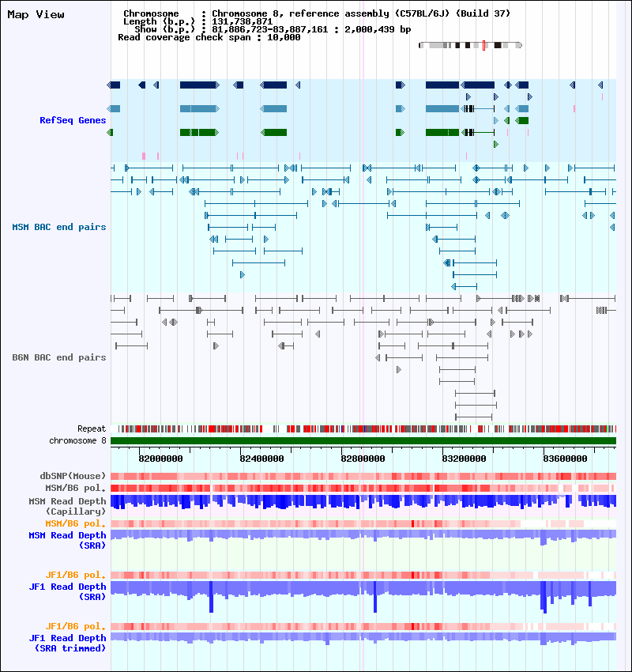Open the RefSeq Genes track link
The height and width of the screenshot is (672, 632).
[x=73, y=120]
